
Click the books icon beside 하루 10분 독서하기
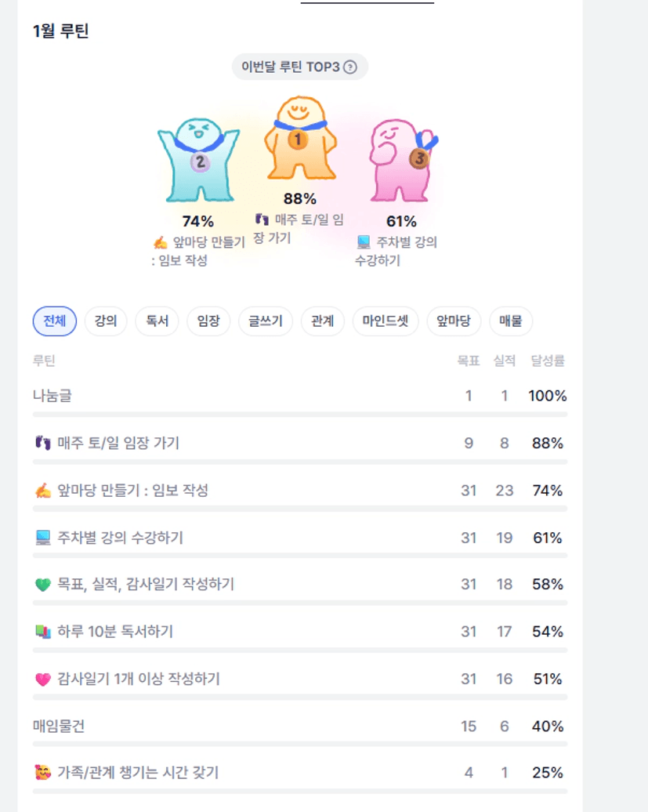coord(42,632)
